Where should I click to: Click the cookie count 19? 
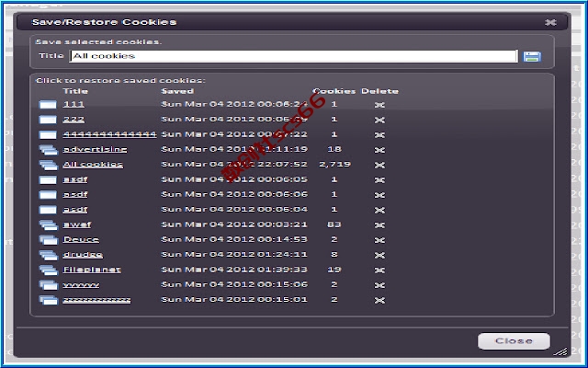(334, 270)
